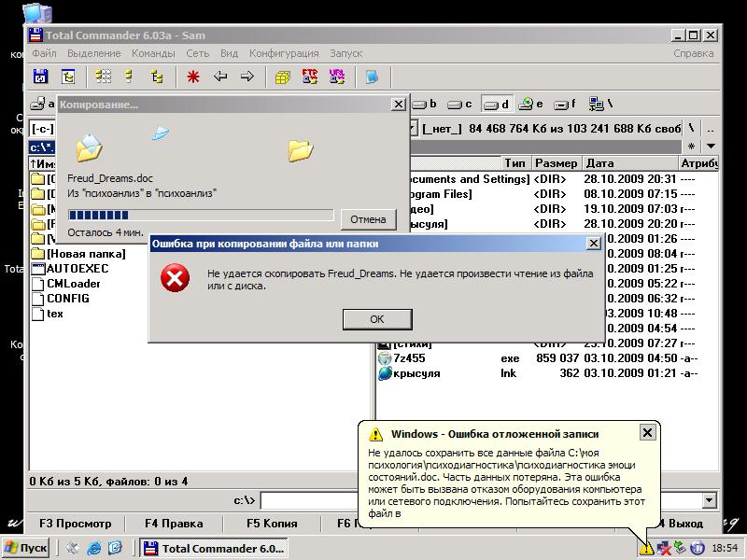This screenshot has width=747, height=560.
Task: Open the command line history dropdown
Action: tap(710, 500)
